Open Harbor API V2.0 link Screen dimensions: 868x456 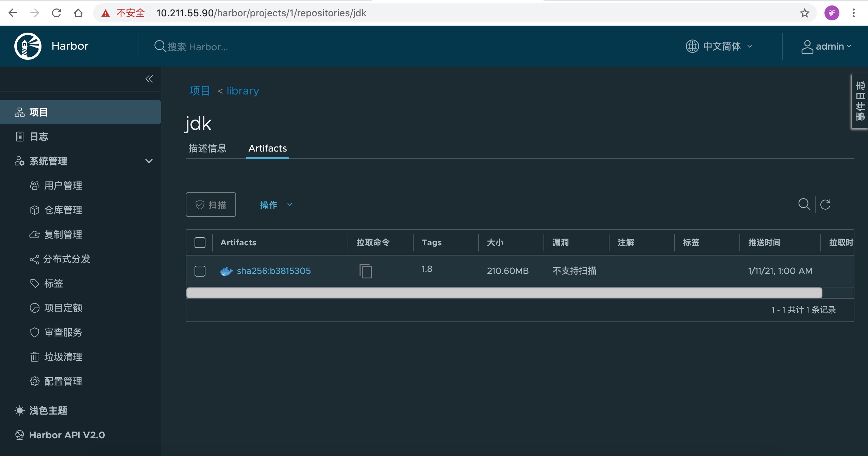click(60, 435)
